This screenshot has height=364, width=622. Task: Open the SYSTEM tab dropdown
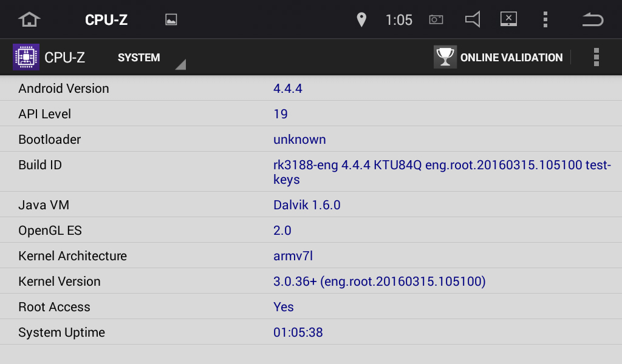point(139,58)
